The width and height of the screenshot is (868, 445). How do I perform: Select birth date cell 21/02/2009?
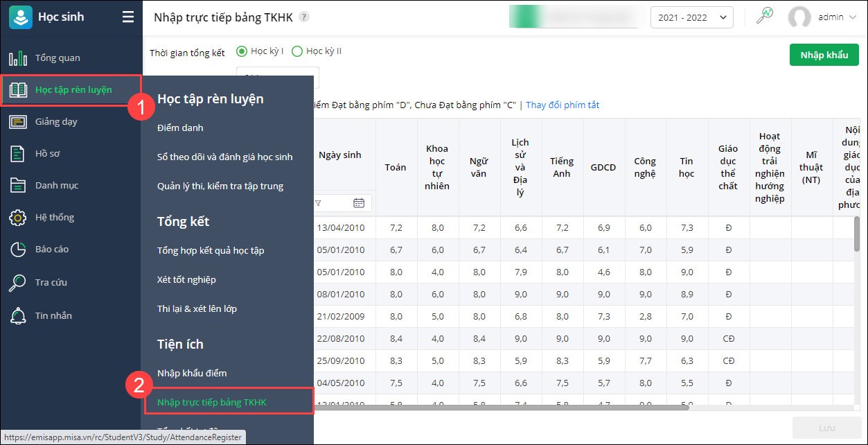tap(340, 317)
